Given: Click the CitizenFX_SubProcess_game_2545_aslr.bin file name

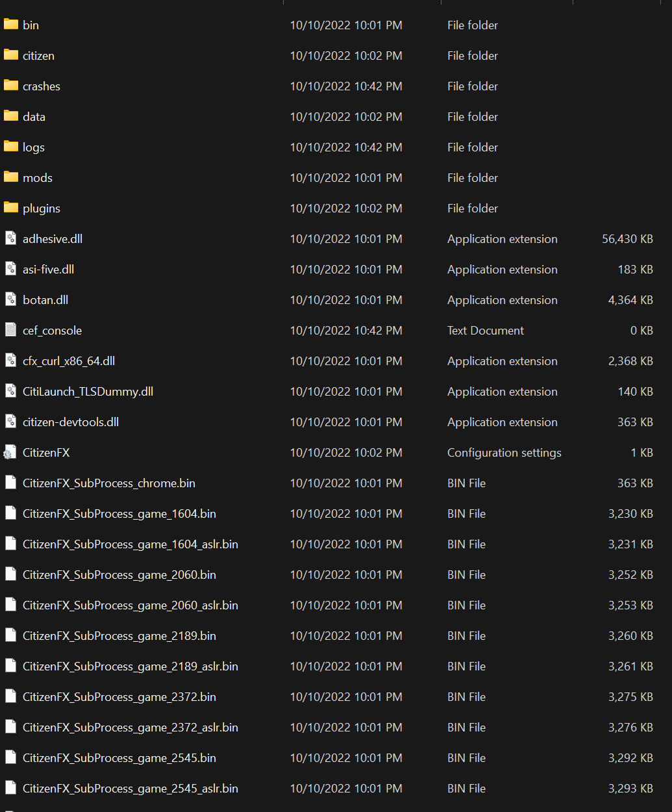Looking at the screenshot, I should pos(131,789).
